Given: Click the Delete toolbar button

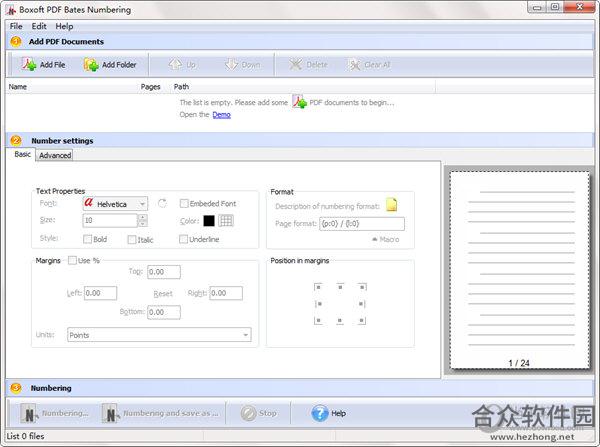Looking at the screenshot, I should pos(308,64).
